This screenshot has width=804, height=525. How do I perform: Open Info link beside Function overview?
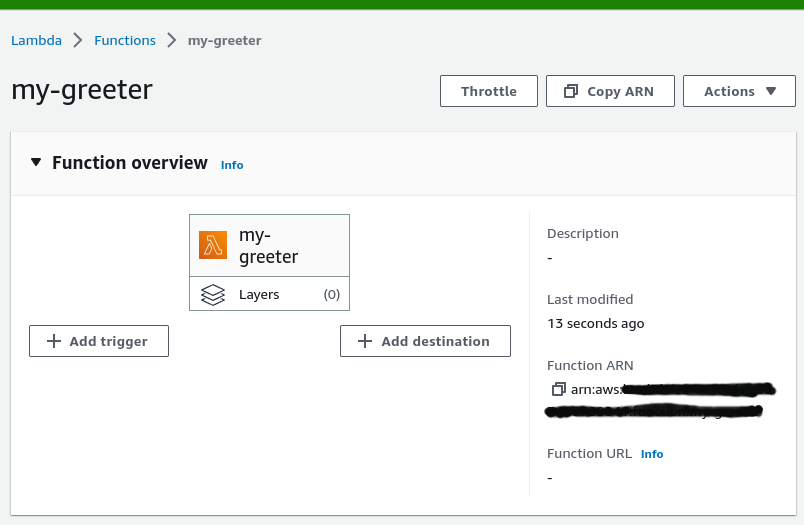click(232, 165)
